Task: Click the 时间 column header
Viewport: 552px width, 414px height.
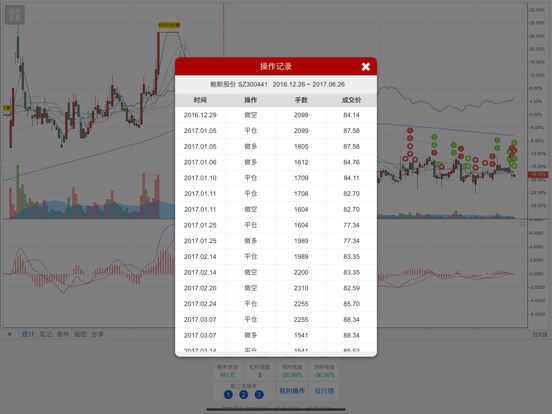Action: tap(200, 100)
